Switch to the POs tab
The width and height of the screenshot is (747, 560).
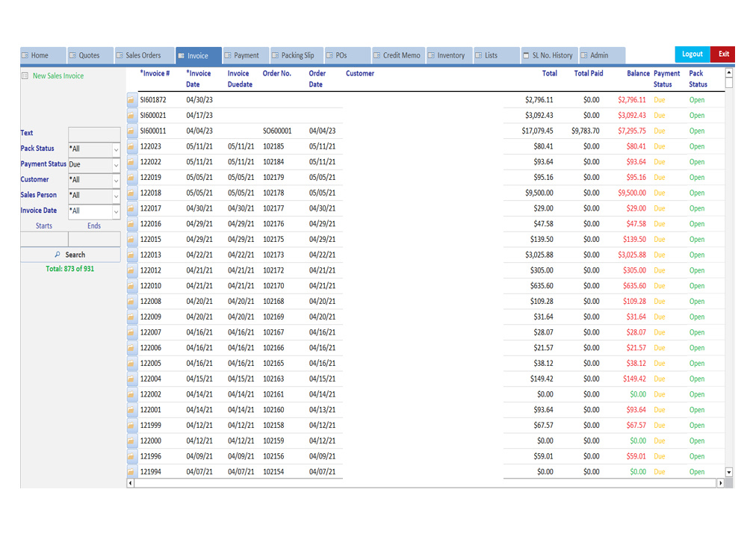(348, 55)
